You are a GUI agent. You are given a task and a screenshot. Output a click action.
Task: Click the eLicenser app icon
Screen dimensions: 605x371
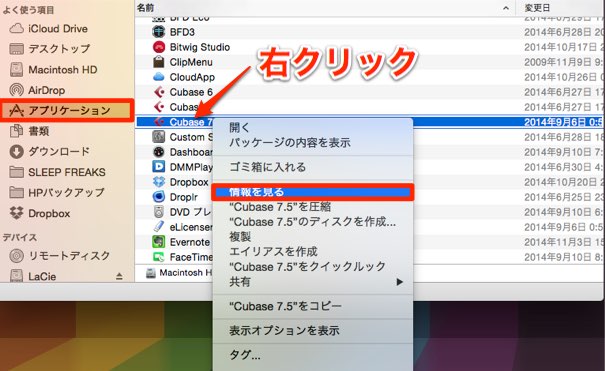click(159, 227)
